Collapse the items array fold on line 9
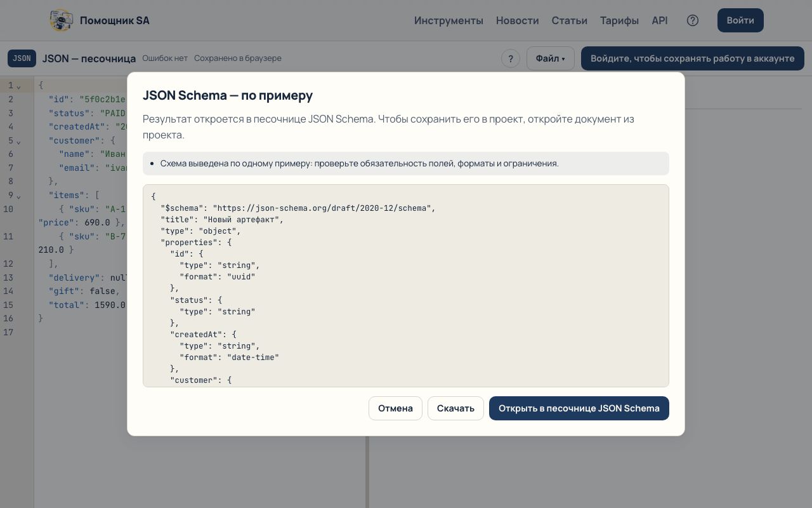Screen dimensions: 812x508 (18, 196)
